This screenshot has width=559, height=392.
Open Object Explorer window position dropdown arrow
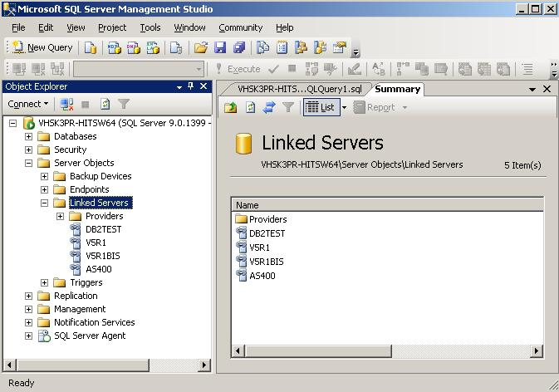point(179,87)
